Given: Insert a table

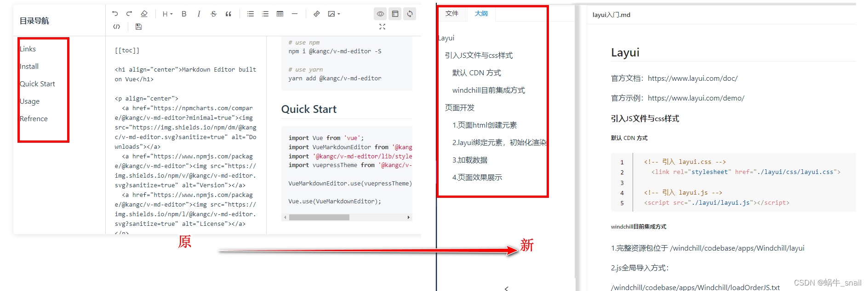Looking at the screenshot, I should [x=280, y=14].
